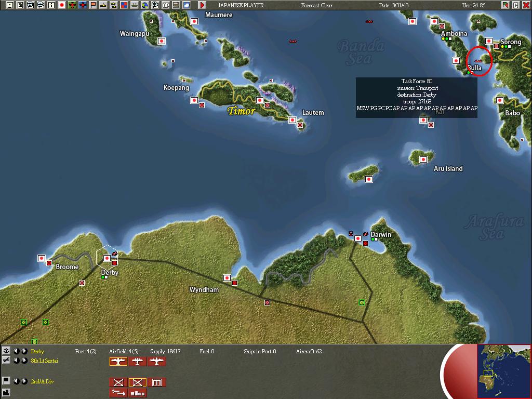Click the 8th Lt Sentai unit name
The image size is (532, 399).
pos(45,361)
